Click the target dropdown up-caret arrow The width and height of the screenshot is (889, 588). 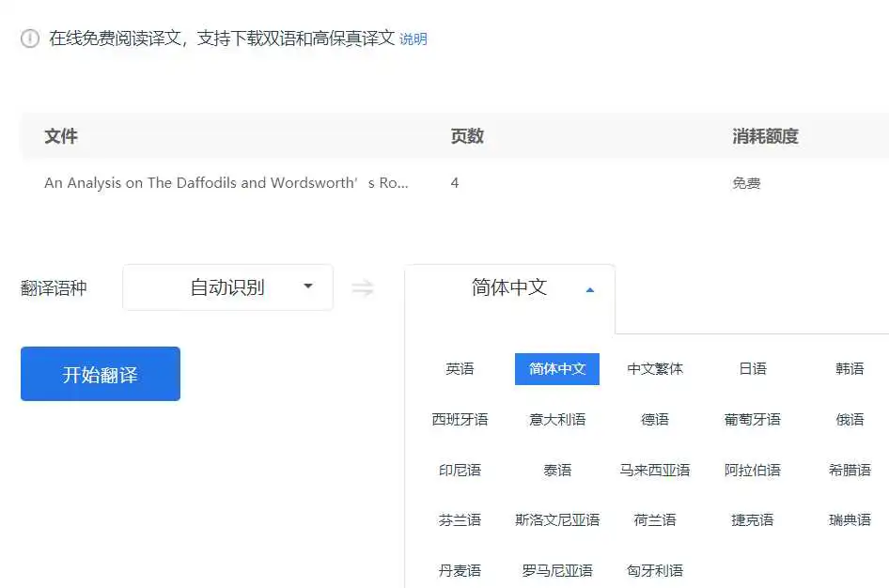589,289
